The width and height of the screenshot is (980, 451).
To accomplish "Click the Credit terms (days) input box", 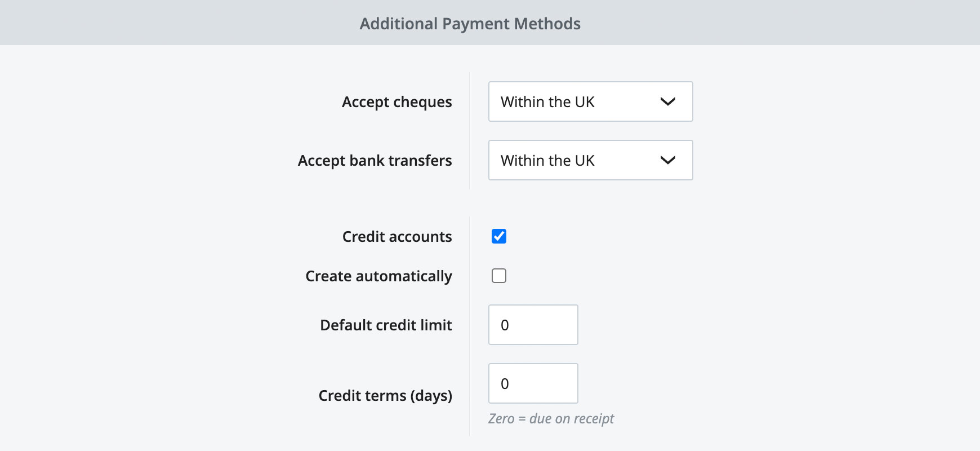I will click(x=532, y=383).
